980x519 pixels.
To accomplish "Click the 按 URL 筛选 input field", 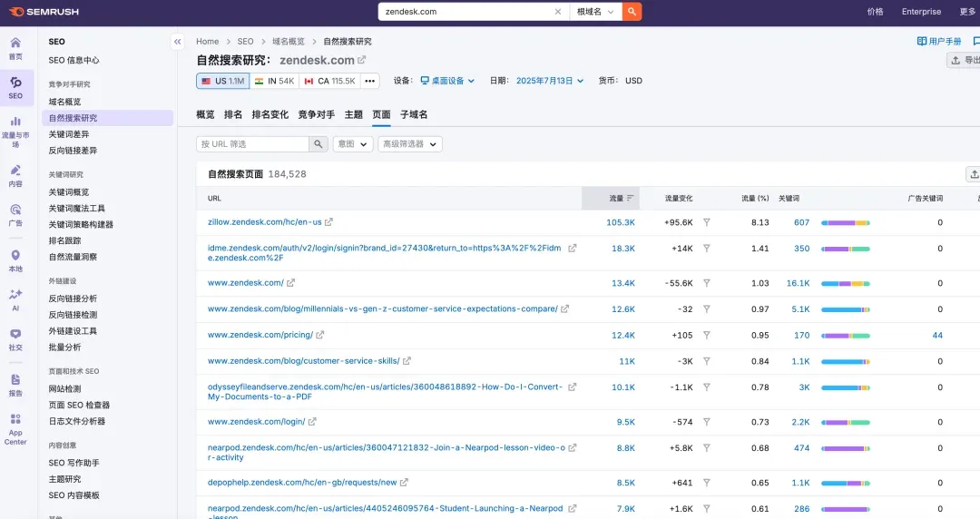I will (252, 144).
